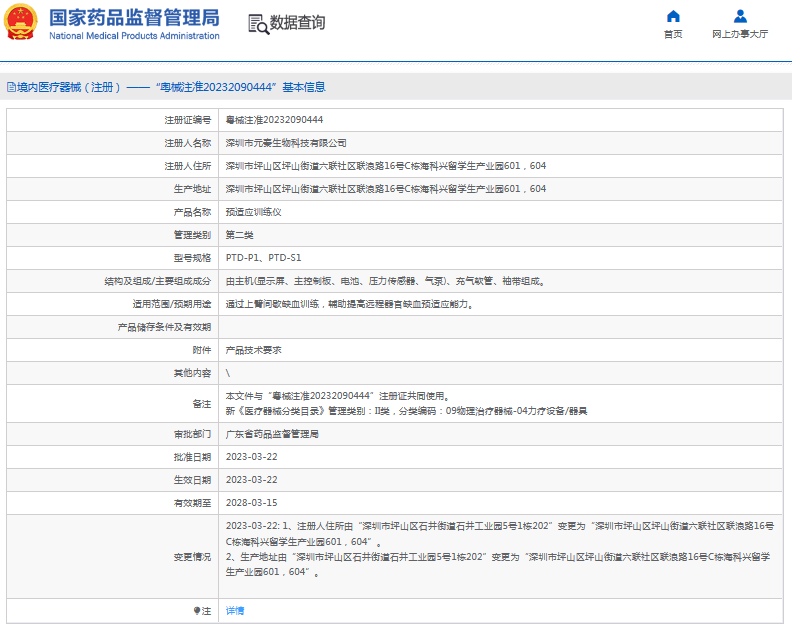Click the 注册人名称 row label
Image resolution: width=792 pixels, height=630 pixels.
(x=187, y=143)
